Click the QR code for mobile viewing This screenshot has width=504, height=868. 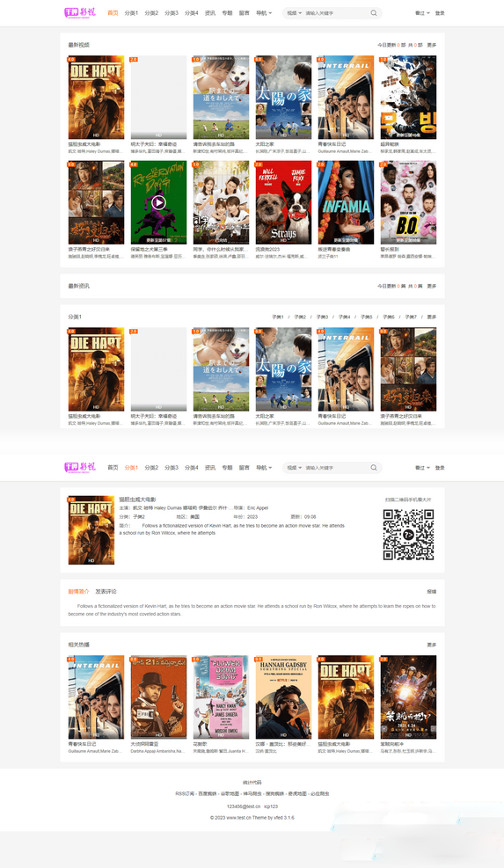click(x=408, y=535)
